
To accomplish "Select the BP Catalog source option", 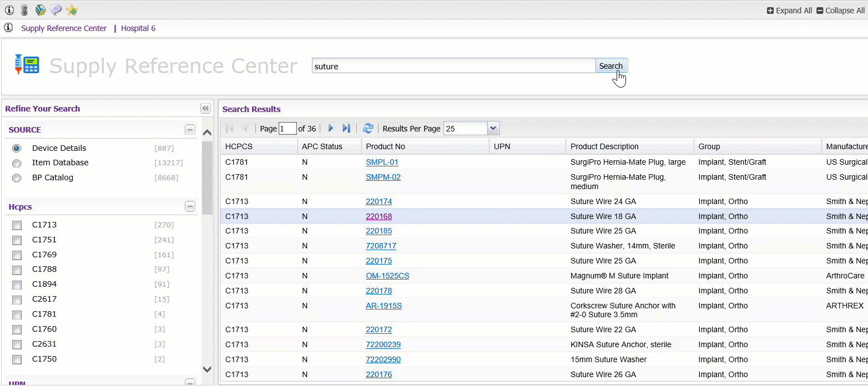I will (17, 178).
